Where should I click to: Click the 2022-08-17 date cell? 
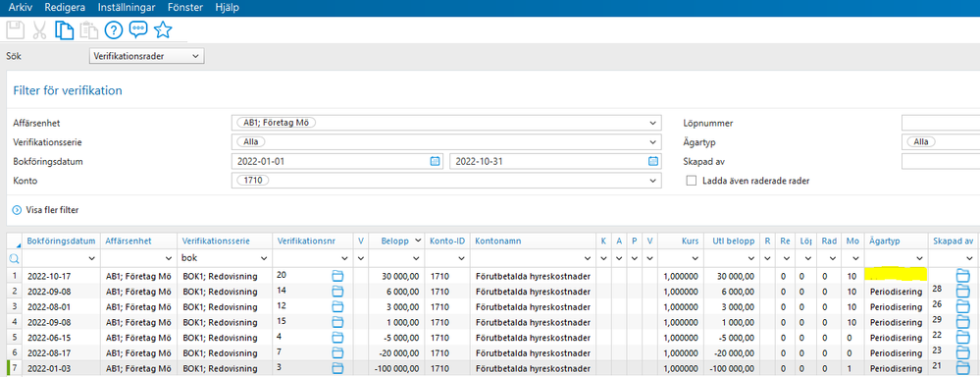coord(61,352)
